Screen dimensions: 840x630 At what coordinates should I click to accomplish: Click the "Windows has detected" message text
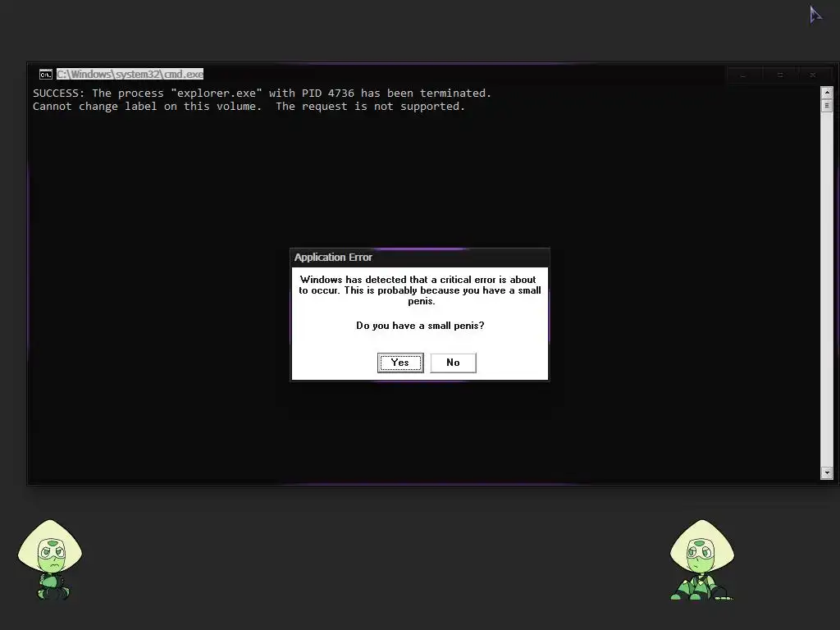(420, 290)
